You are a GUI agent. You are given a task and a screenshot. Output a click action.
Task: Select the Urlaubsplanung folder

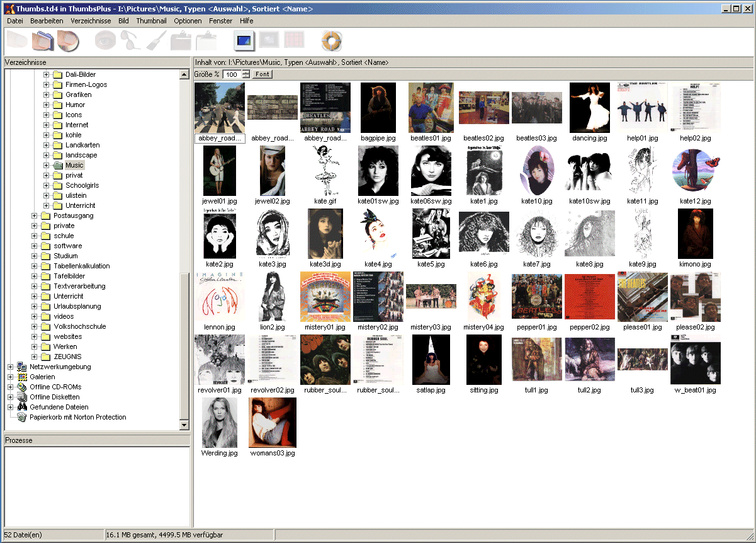pyautogui.click(x=77, y=306)
